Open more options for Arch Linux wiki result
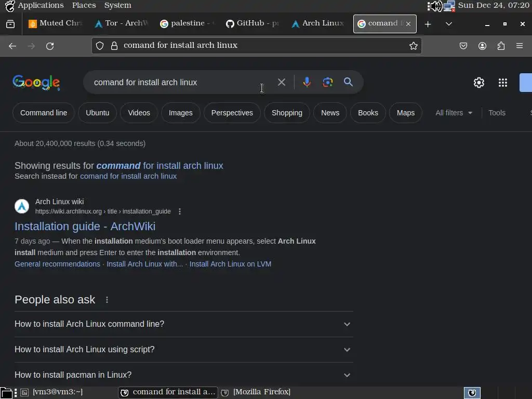532x399 pixels. pos(180,211)
